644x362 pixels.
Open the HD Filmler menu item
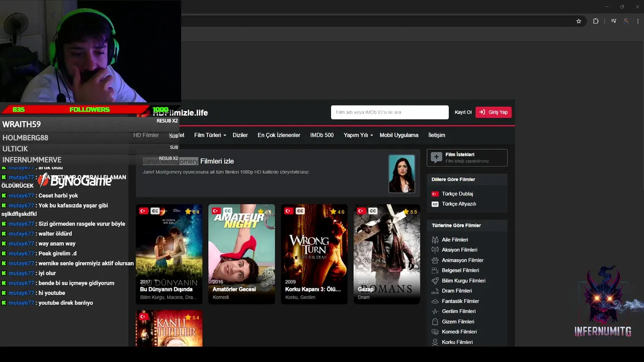pos(146,135)
